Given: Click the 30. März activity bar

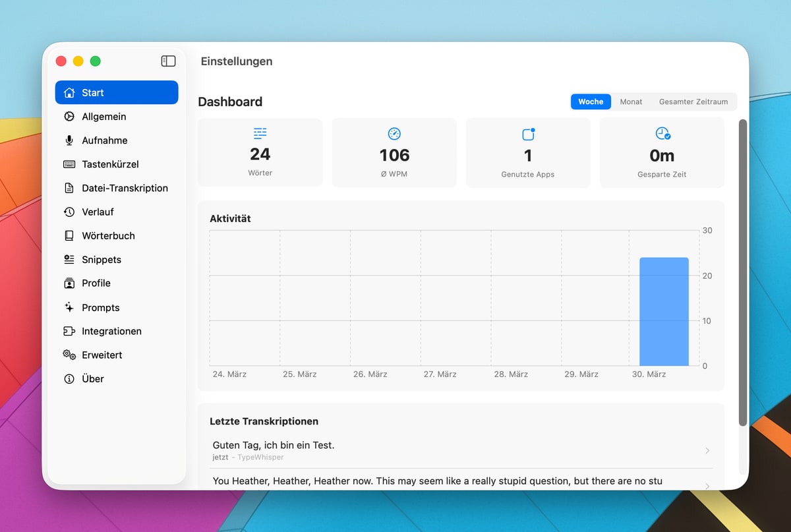Looking at the screenshot, I should [664, 311].
